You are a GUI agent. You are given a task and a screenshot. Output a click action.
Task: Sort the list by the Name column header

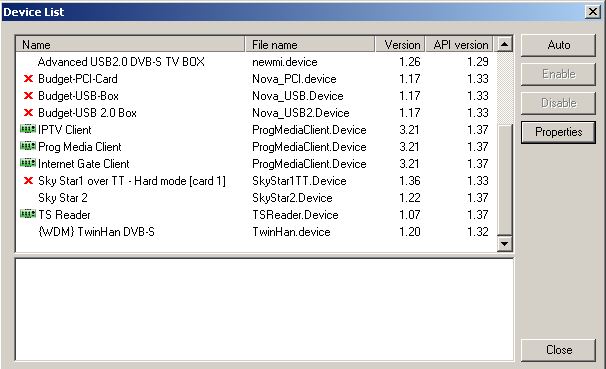tap(130, 44)
